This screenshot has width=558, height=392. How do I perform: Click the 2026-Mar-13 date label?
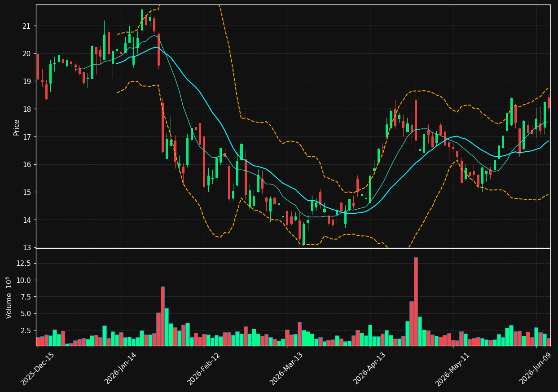click(287, 368)
